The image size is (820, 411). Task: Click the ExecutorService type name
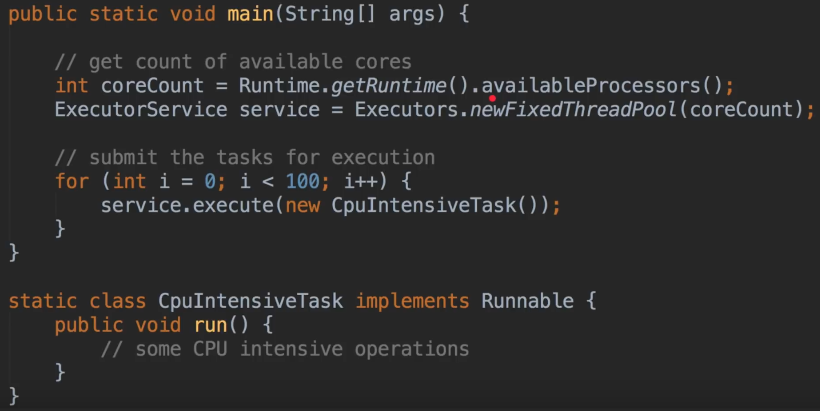141,109
